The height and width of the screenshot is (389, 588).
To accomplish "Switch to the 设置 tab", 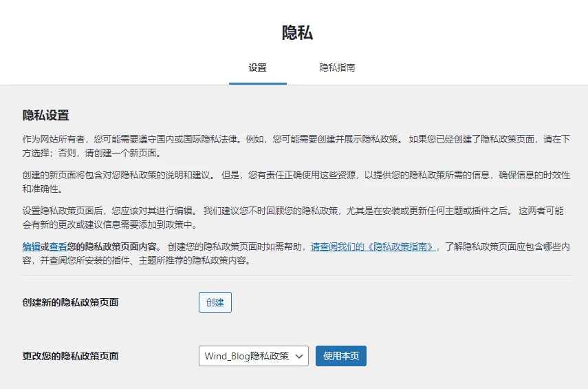I will [x=257, y=68].
